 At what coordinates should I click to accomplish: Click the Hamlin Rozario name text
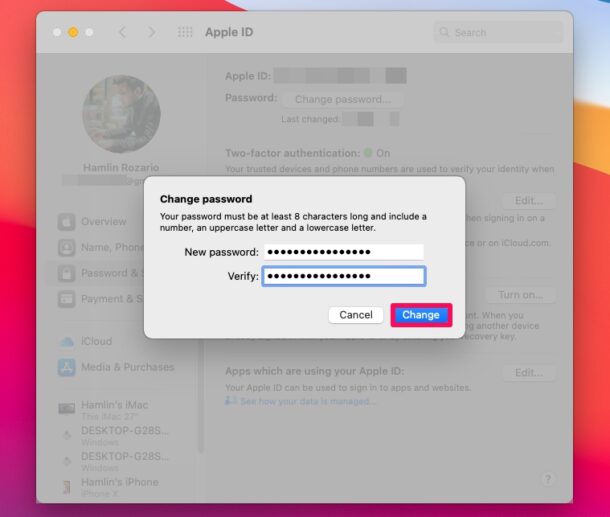(x=121, y=168)
